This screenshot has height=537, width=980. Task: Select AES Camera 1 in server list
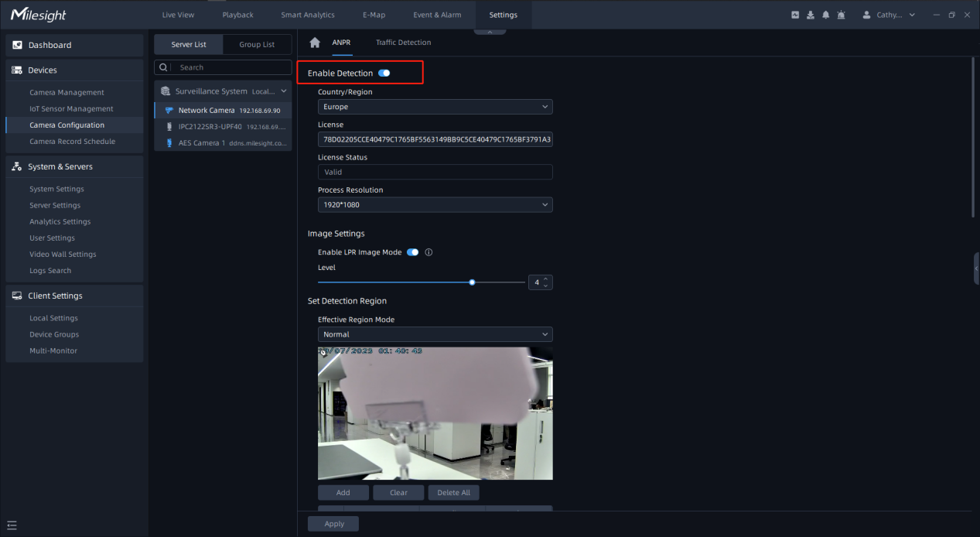coord(223,142)
